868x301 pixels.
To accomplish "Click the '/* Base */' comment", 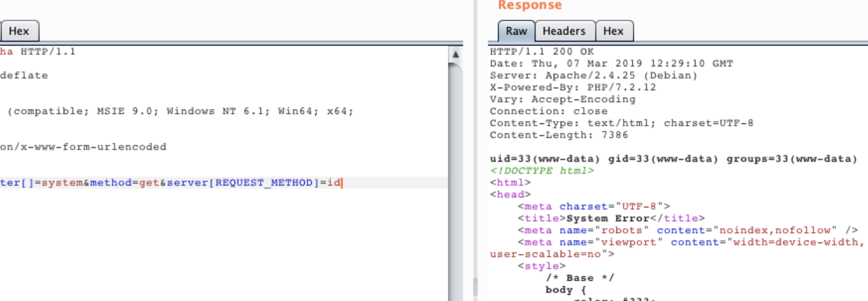I will click(579, 278).
